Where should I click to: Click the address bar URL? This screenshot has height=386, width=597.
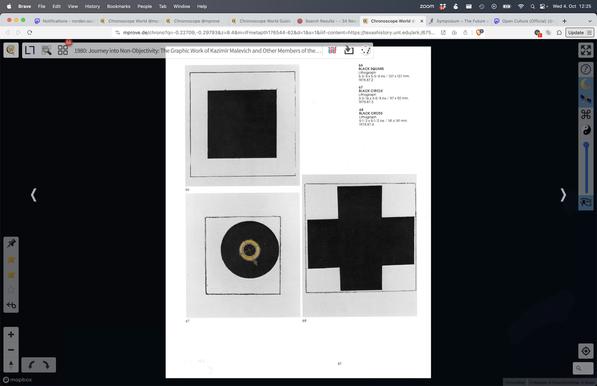coord(278,33)
